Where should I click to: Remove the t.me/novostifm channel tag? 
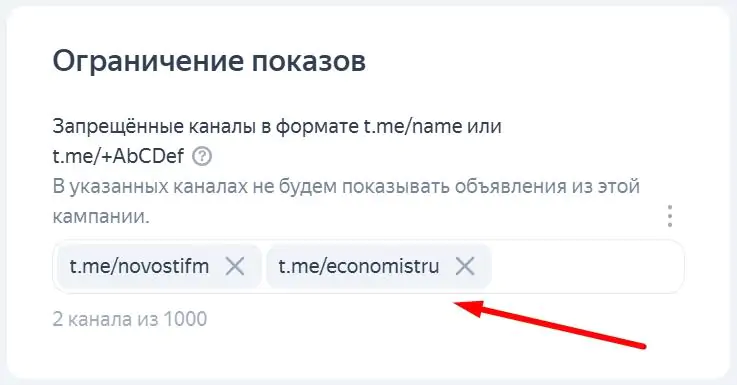pyautogui.click(x=235, y=267)
